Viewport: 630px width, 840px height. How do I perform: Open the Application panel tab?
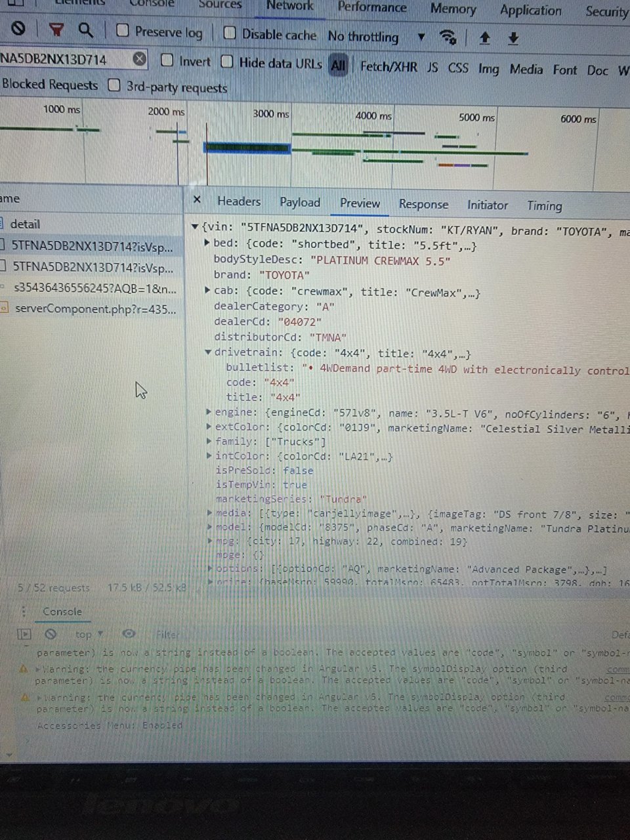point(531,10)
